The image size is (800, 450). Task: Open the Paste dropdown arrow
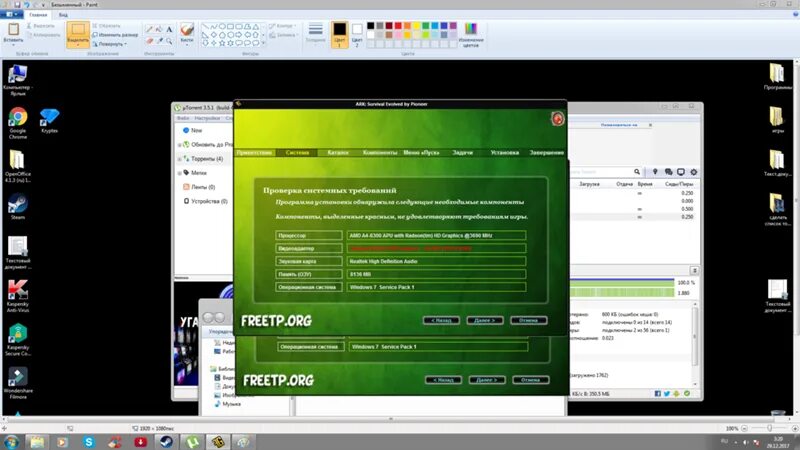coord(13,45)
